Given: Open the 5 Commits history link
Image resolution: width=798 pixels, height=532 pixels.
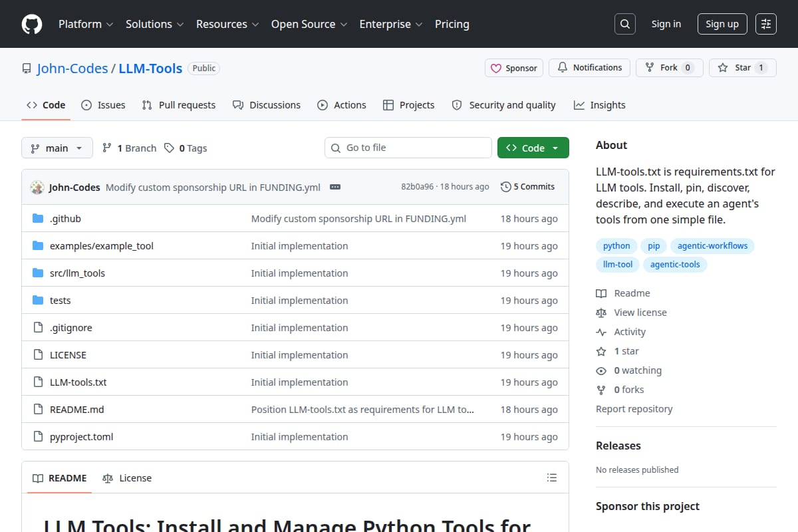Looking at the screenshot, I should point(527,187).
